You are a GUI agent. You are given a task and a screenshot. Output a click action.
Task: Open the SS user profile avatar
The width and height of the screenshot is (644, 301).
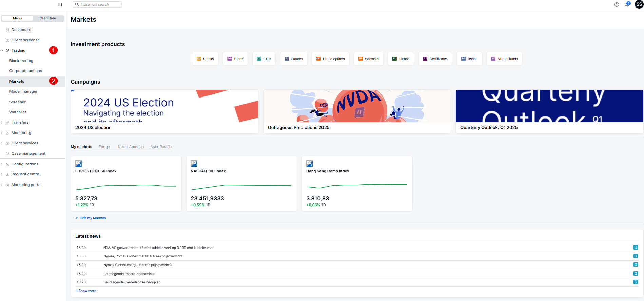tap(639, 4)
